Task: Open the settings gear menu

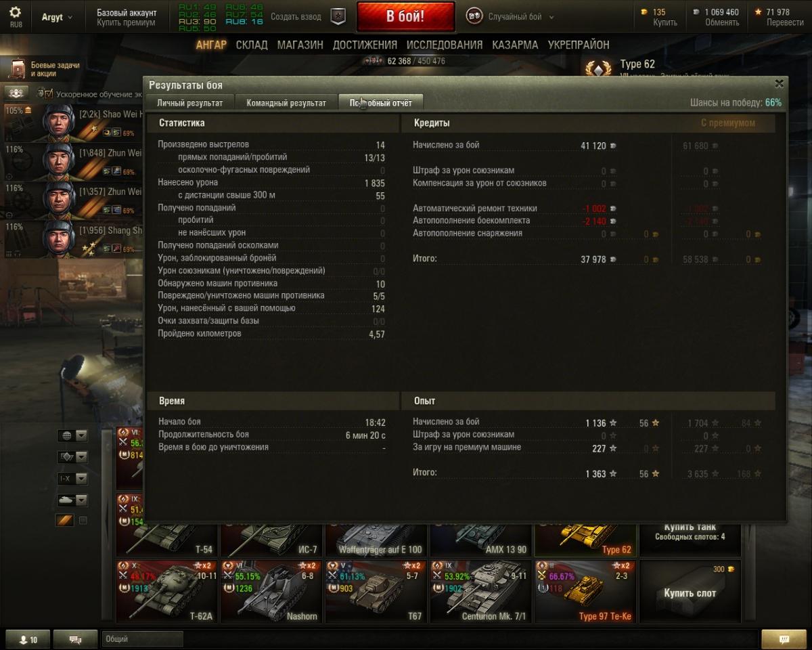Action: 15,13
